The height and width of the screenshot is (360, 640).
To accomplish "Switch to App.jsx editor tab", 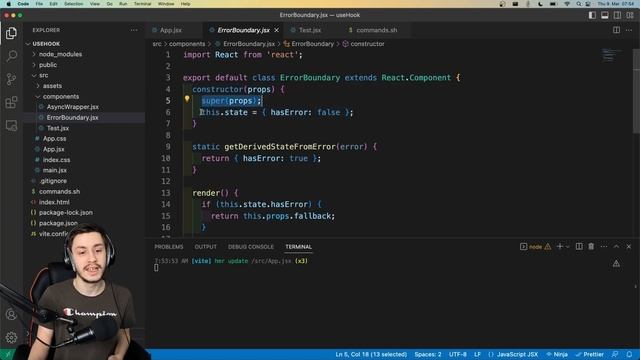I will pyautogui.click(x=171, y=30).
